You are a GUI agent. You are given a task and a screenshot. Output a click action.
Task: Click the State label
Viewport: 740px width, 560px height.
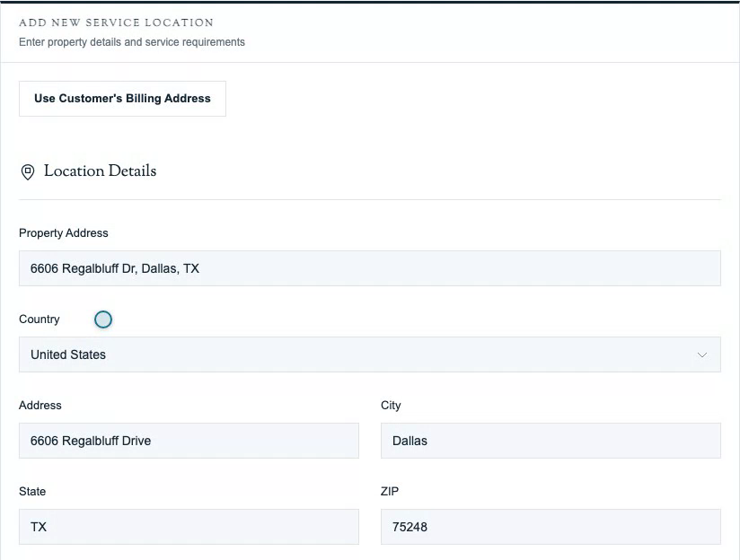(x=32, y=491)
